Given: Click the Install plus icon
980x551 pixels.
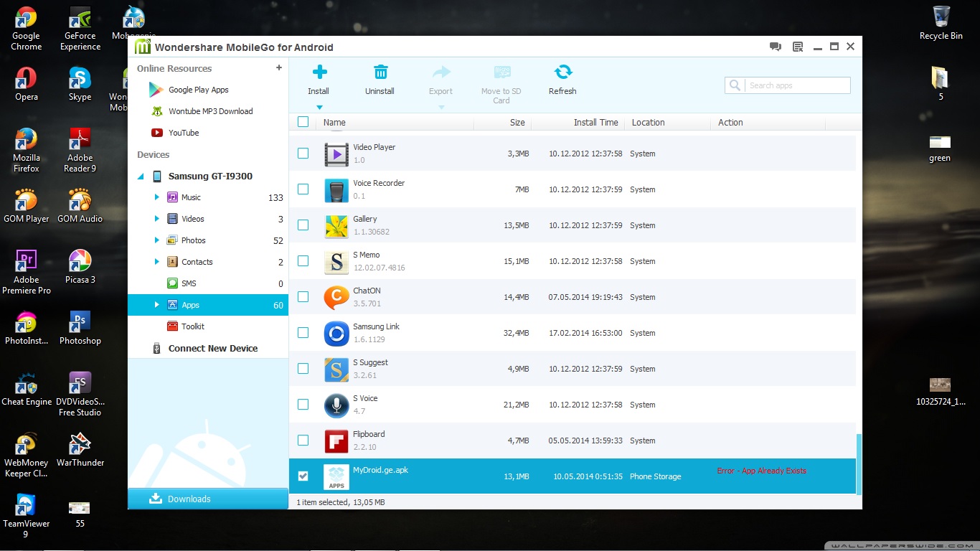Looking at the screenshot, I should [x=319, y=72].
